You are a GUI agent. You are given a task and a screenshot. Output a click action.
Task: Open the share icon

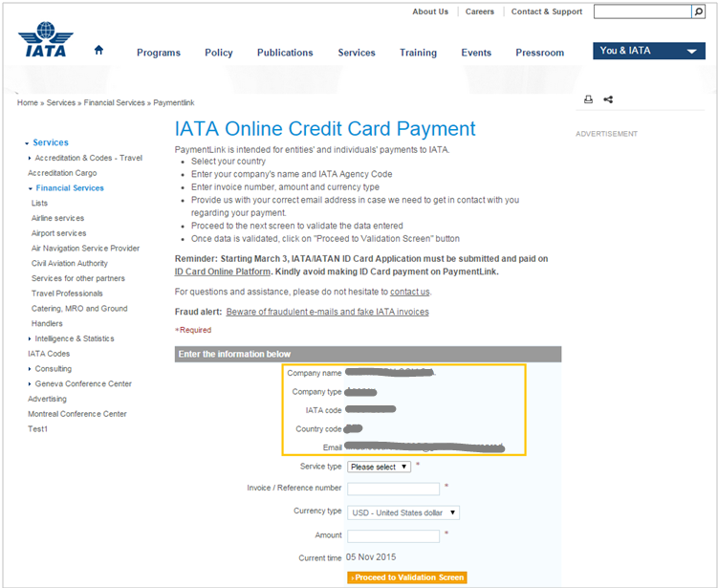pyautogui.click(x=608, y=99)
